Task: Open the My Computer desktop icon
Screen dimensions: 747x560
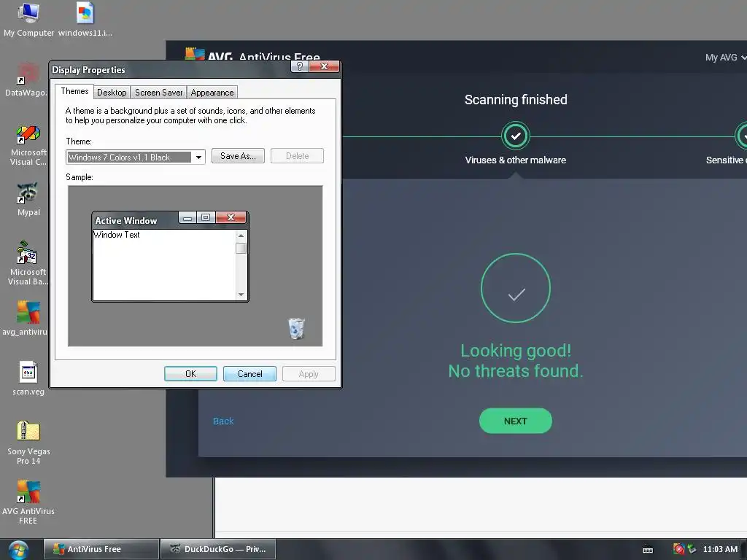Action: click(x=28, y=19)
